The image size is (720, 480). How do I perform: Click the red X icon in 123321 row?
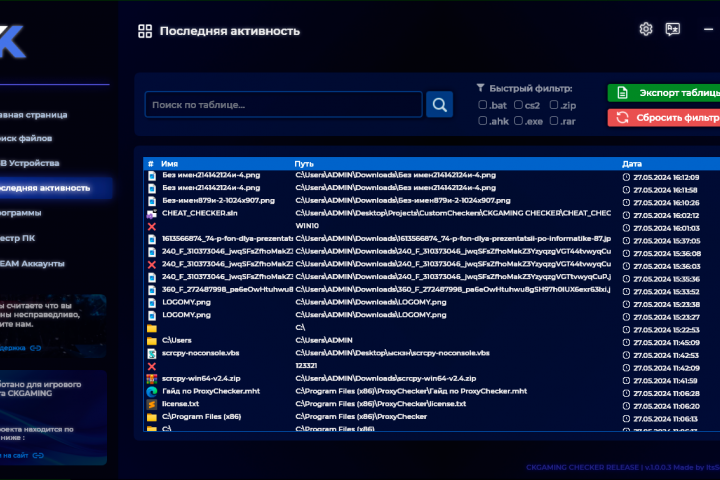point(152,366)
